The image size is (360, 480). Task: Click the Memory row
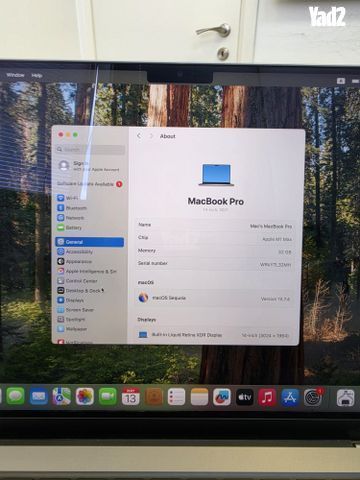click(215, 251)
